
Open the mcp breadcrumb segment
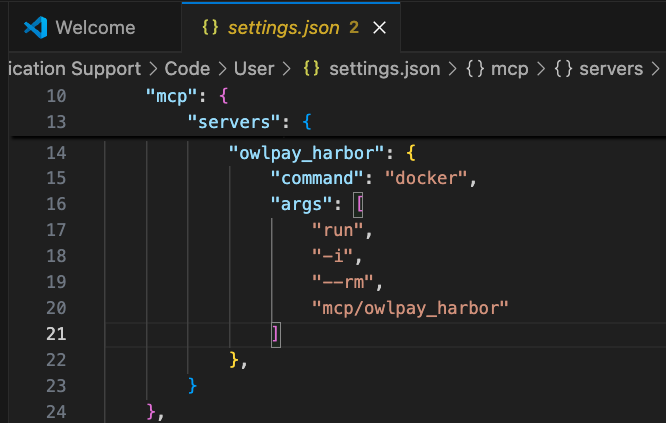(510, 69)
